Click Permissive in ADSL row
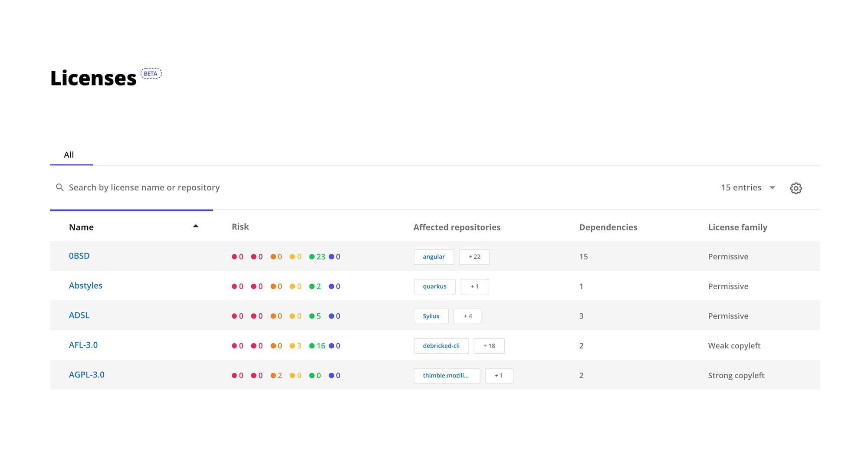 728,316
